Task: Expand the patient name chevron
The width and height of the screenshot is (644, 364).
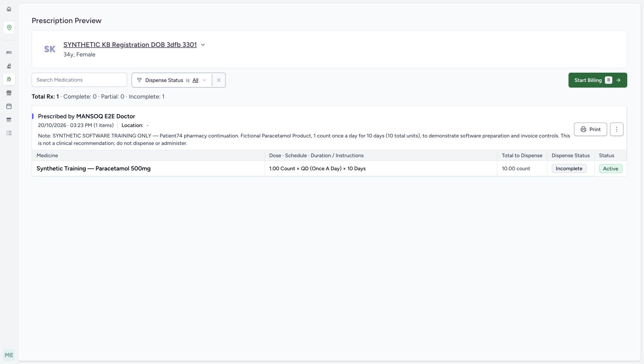Action: (x=203, y=45)
